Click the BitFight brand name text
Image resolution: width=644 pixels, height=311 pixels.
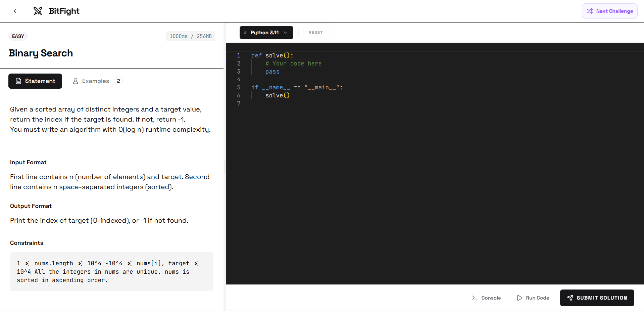coord(64,11)
